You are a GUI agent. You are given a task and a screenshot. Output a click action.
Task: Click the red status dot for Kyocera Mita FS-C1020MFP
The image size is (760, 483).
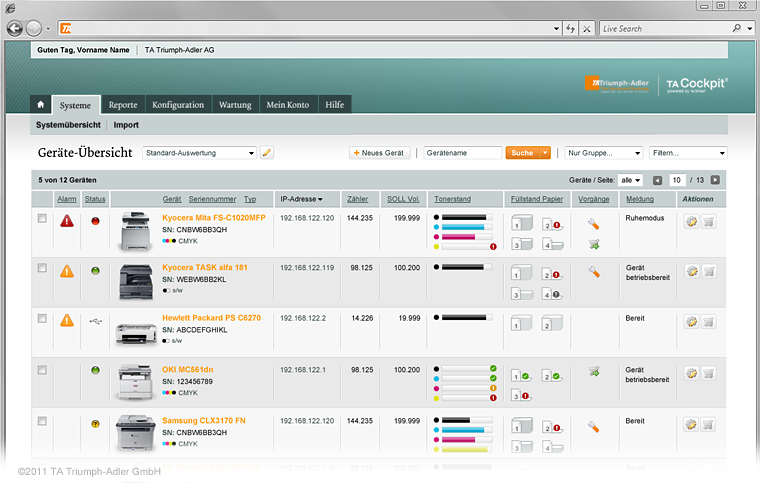point(95,221)
